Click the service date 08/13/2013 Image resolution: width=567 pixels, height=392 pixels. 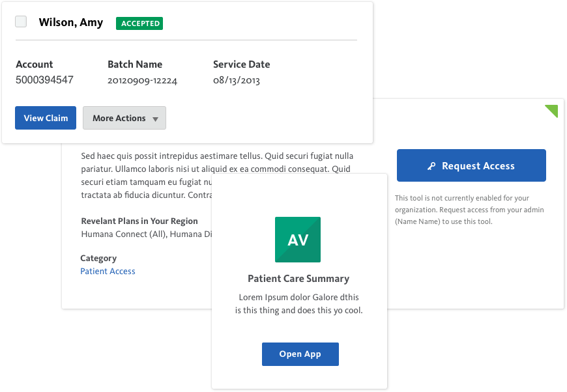tap(237, 80)
